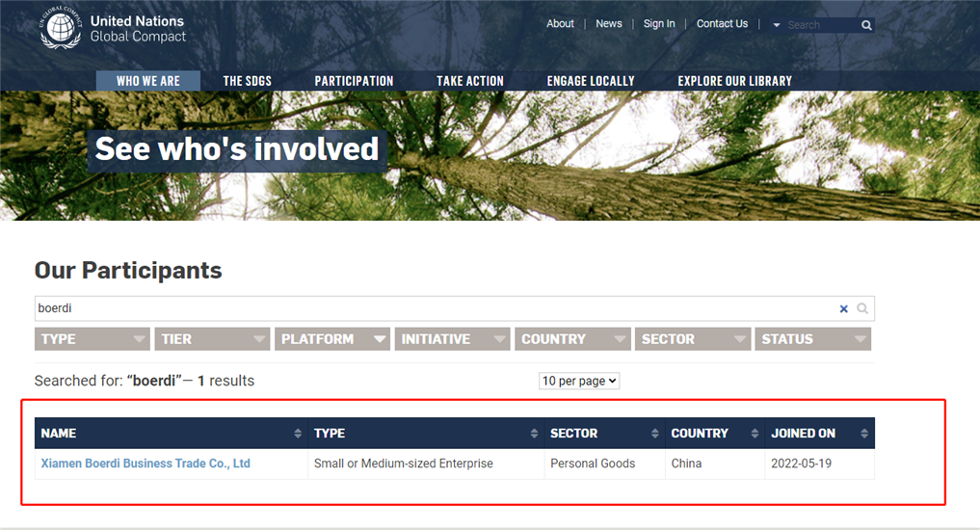Go to the About page link
Image resolution: width=980 pixels, height=530 pixels.
560,24
